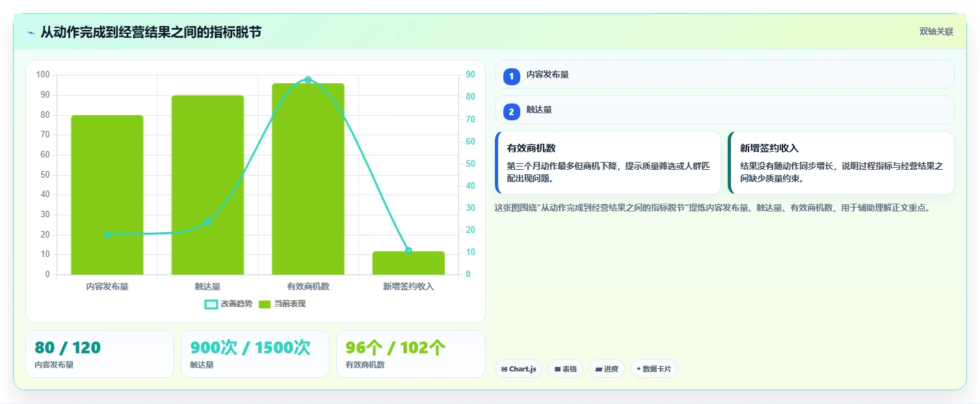This screenshot has height=404, width=980.
Task: Click the 表格 tag chip
Action: (565, 369)
